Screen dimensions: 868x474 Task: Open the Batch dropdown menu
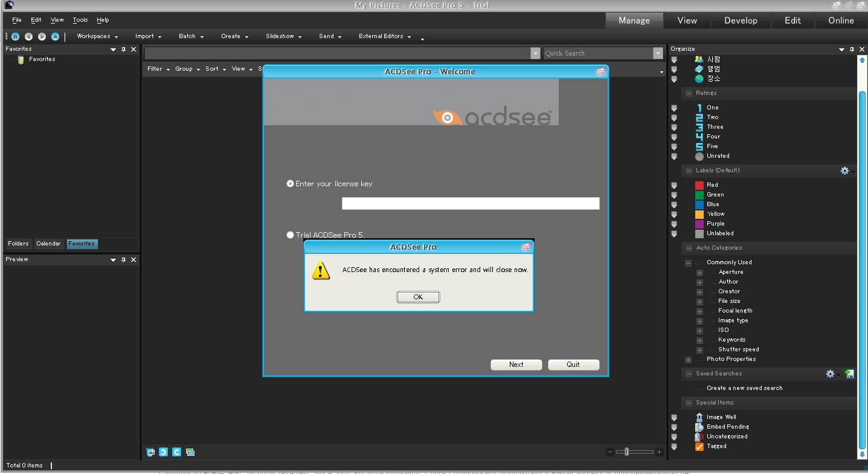point(191,36)
